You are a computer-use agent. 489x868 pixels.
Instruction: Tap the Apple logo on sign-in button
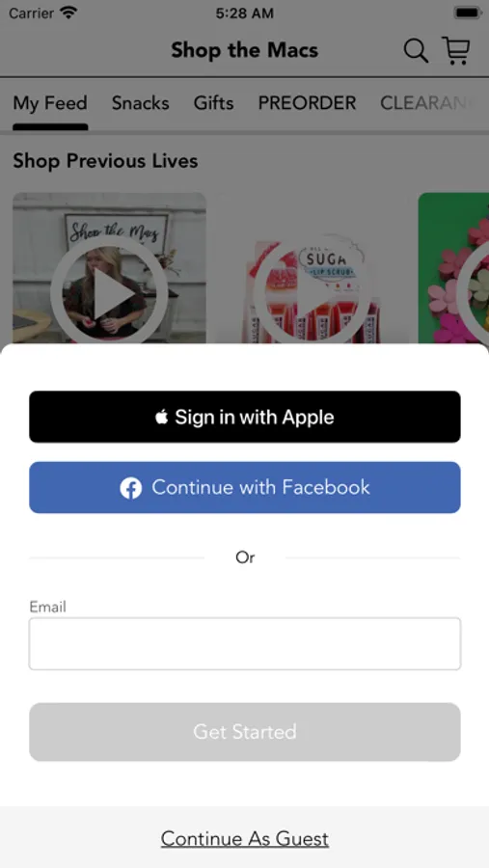pos(161,417)
